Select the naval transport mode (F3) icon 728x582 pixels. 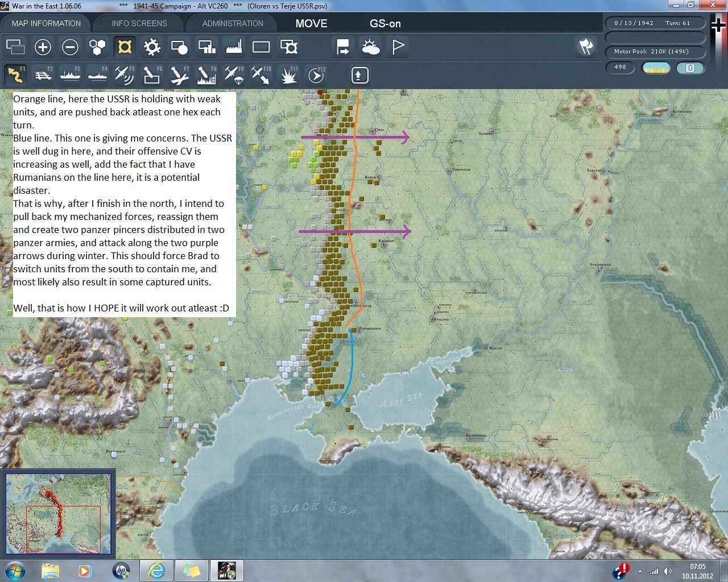[x=70, y=75]
